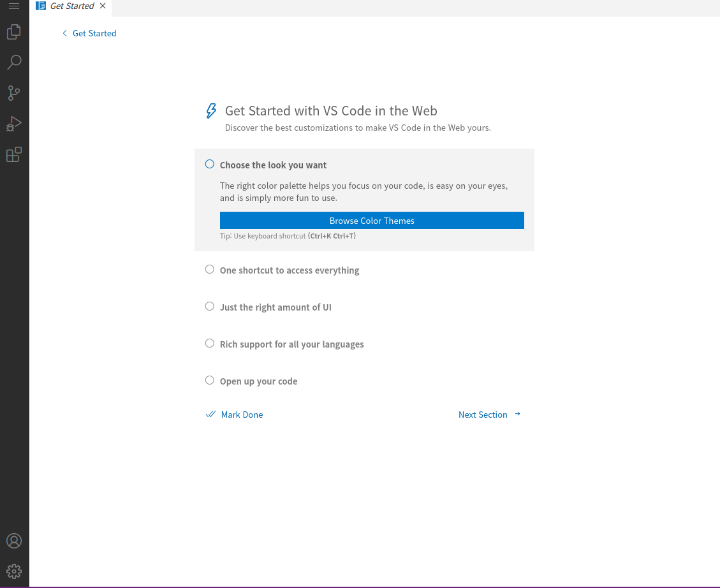Go back via Get Started link
The image size is (720, 588).
coord(94,34)
